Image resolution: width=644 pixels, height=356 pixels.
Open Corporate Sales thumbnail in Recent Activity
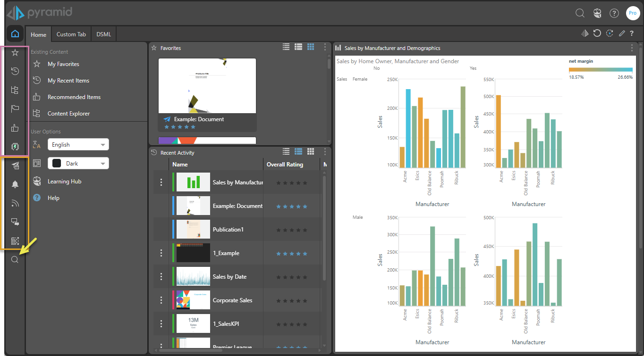[193, 300]
